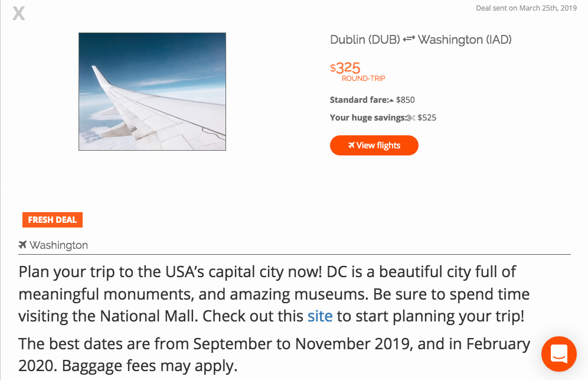The image size is (588, 380).
Task: Click the View flights button
Action: click(374, 145)
